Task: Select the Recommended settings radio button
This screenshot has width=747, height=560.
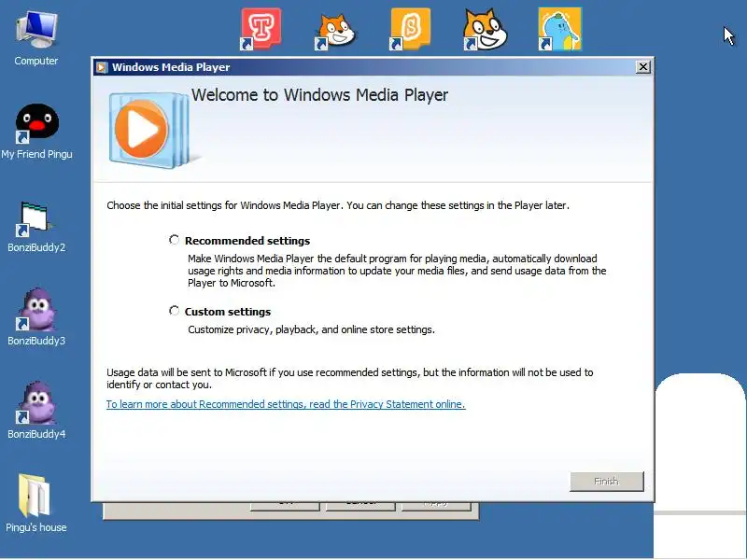Action: point(174,240)
